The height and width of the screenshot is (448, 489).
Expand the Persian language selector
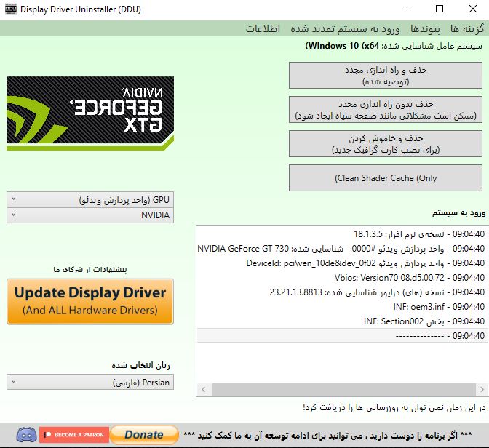pos(90,382)
